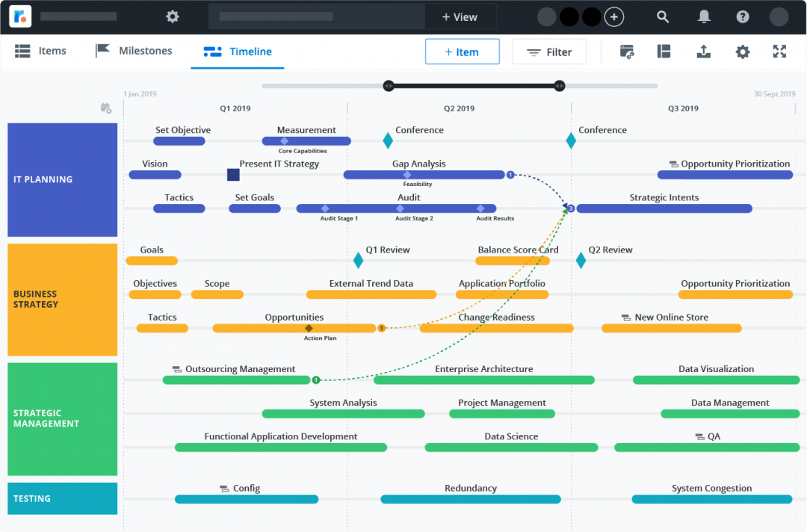
Task: Enter fullscreen with the expand arrows icon
Action: (779, 52)
